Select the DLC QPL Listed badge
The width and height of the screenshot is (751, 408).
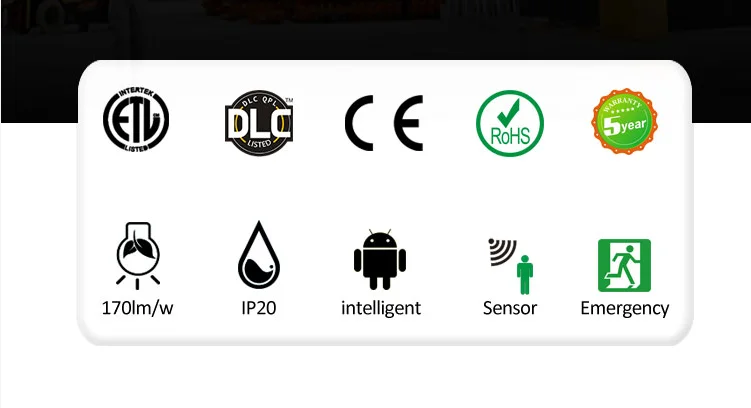coord(259,123)
